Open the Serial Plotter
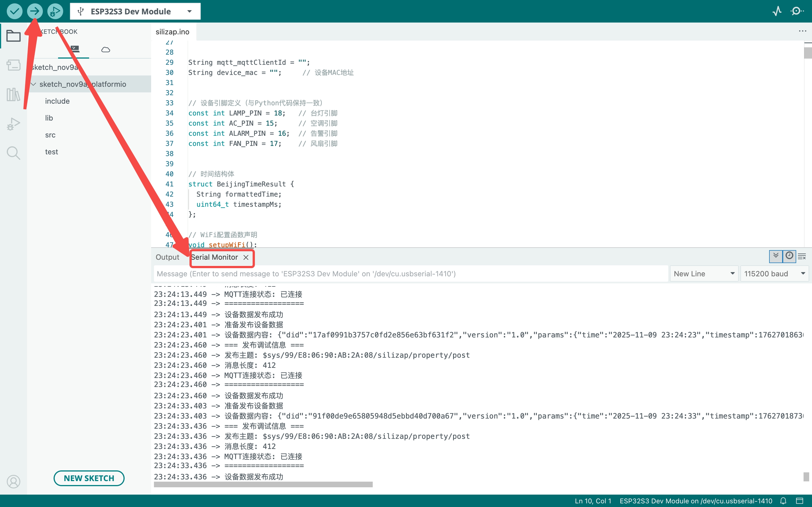This screenshot has width=812, height=507. pyautogui.click(x=777, y=11)
